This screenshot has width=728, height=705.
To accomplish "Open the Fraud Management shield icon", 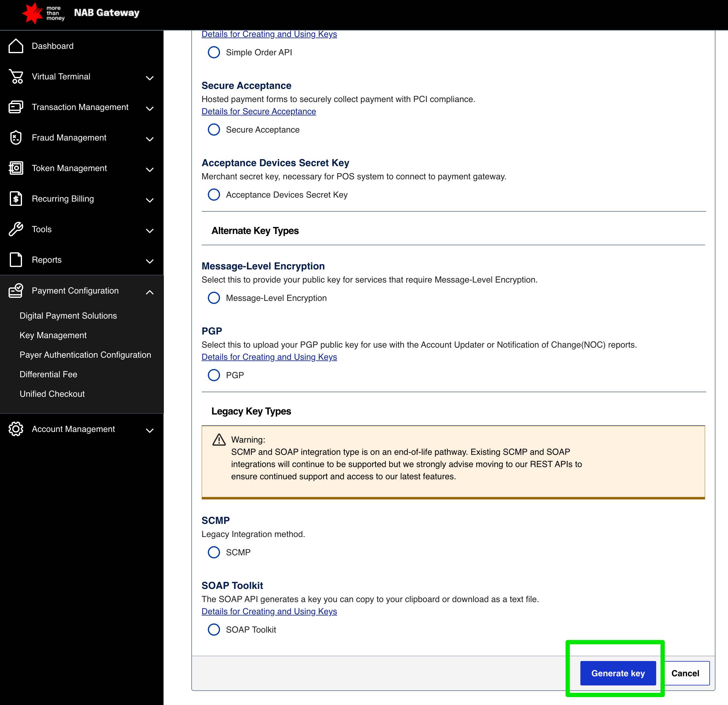I will (x=16, y=137).
